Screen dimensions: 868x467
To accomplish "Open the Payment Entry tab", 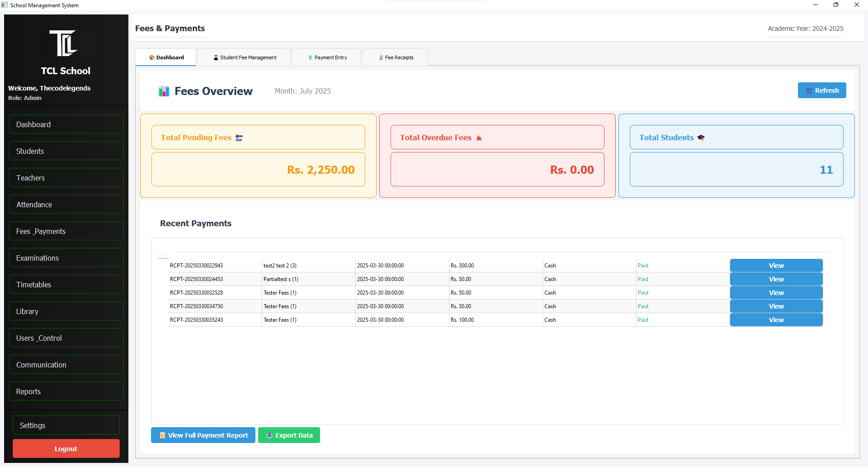I will 326,57.
